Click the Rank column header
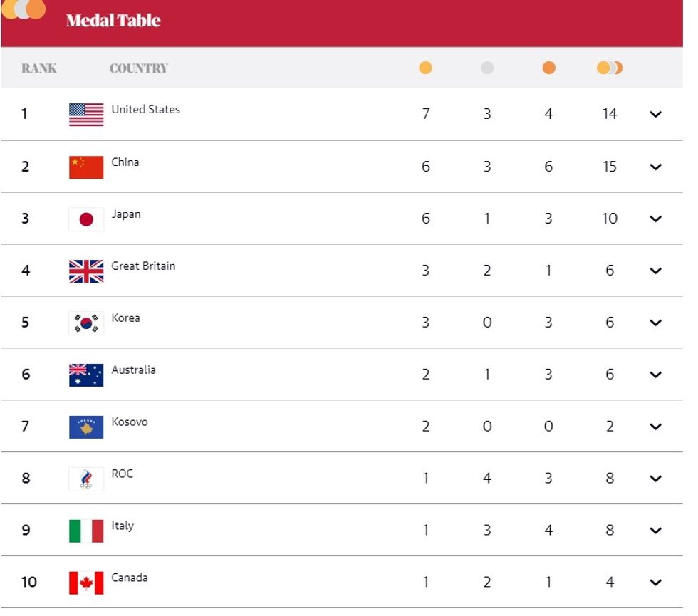This screenshot has height=616, width=698. (x=39, y=68)
